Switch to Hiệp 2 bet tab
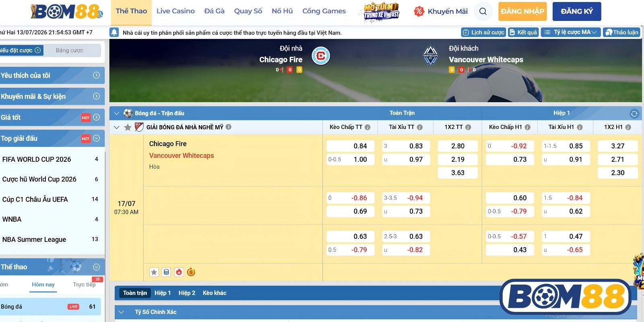Image resolution: width=644 pixels, height=322 pixels. [187, 293]
